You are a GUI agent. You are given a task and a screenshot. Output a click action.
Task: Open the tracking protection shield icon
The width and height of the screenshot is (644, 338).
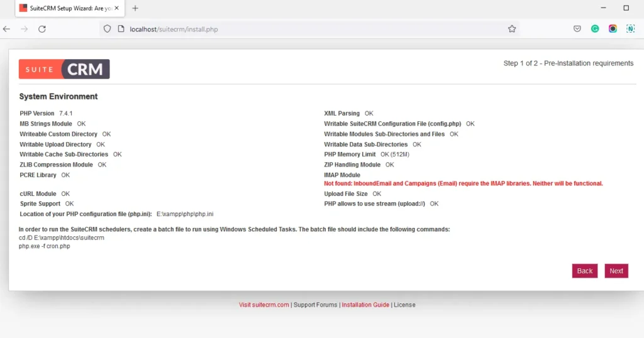(108, 29)
